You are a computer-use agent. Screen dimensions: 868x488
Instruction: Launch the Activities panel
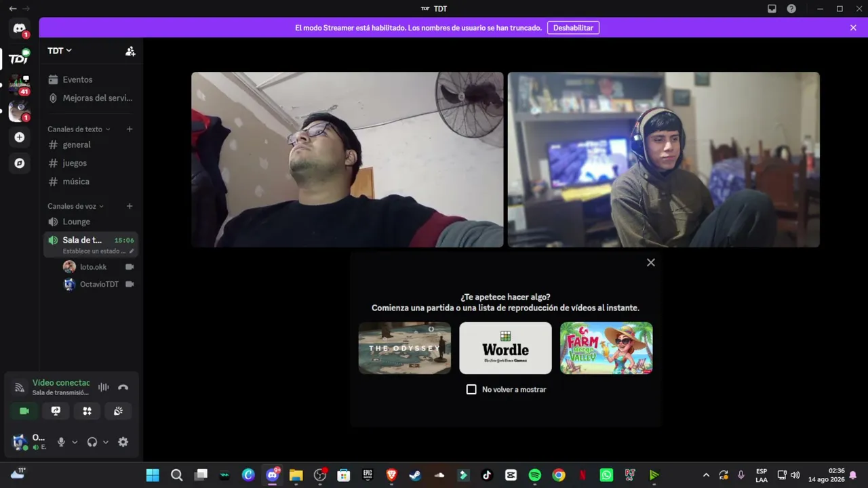pos(87,411)
